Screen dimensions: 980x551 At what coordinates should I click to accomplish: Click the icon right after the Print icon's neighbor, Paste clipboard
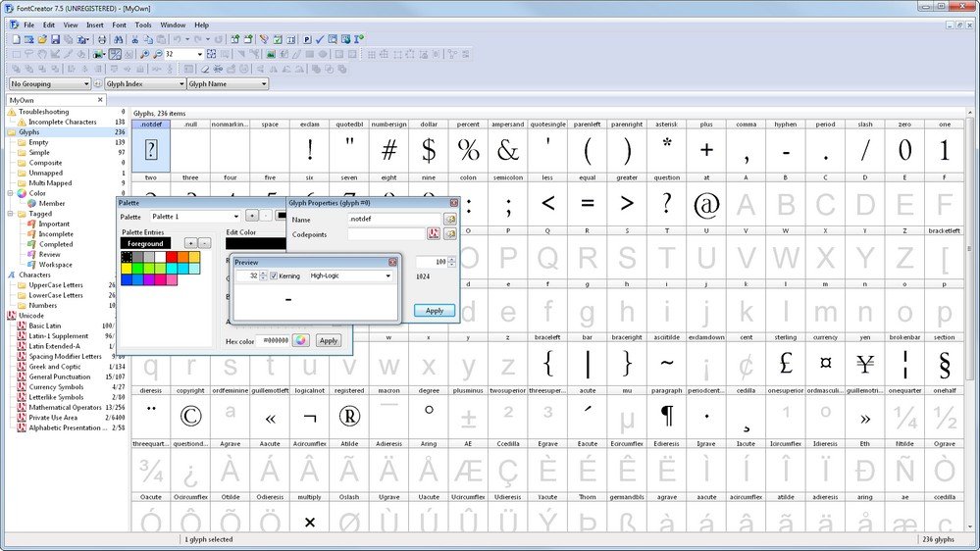pyautogui.click(x=161, y=39)
